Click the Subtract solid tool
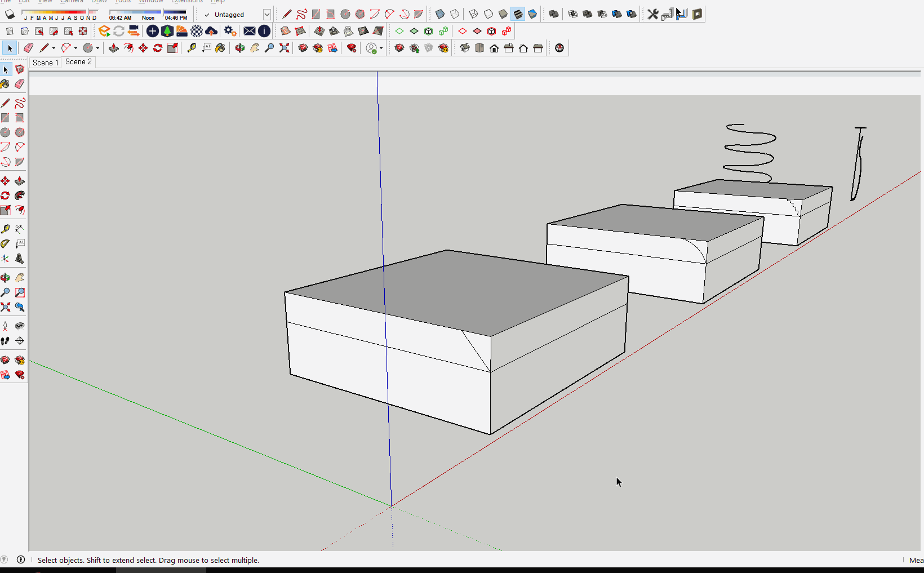This screenshot has height=573, width=924. (x=602, y=14)
